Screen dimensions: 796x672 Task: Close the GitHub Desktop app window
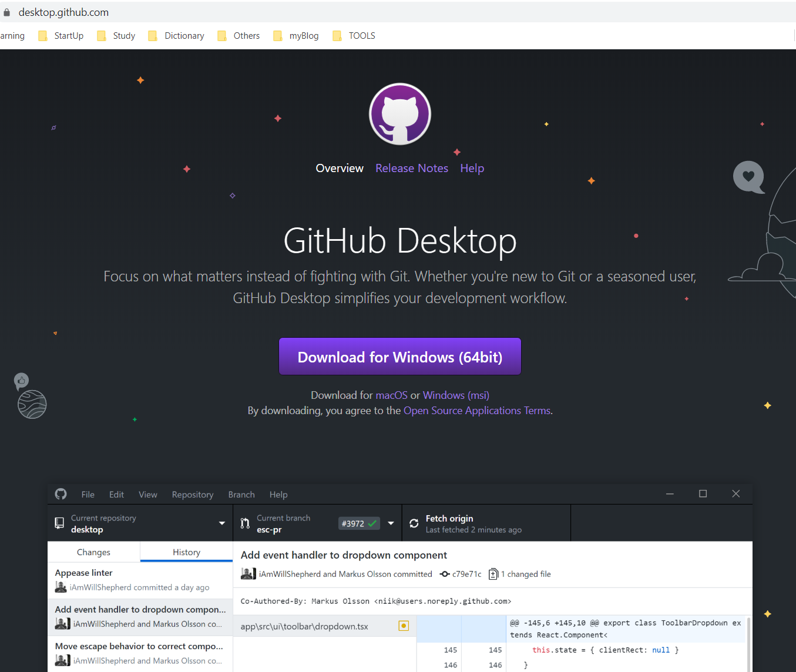click(x=736, y=494)
